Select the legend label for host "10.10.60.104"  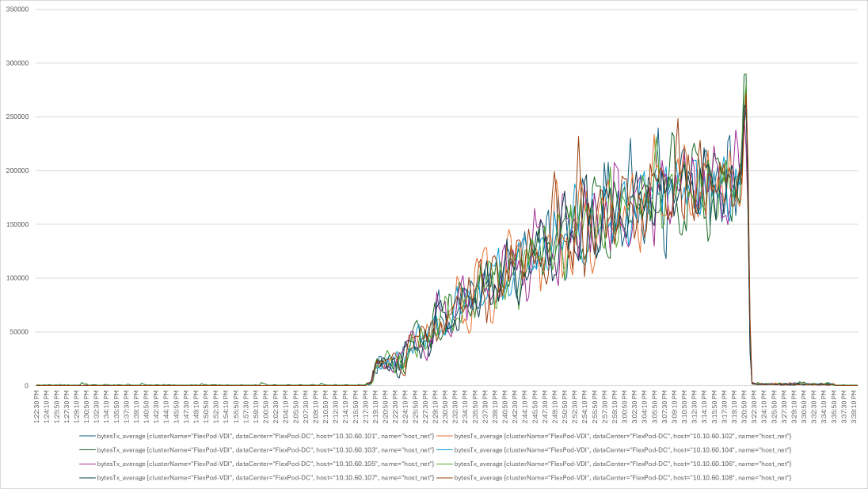coord(622,450)
